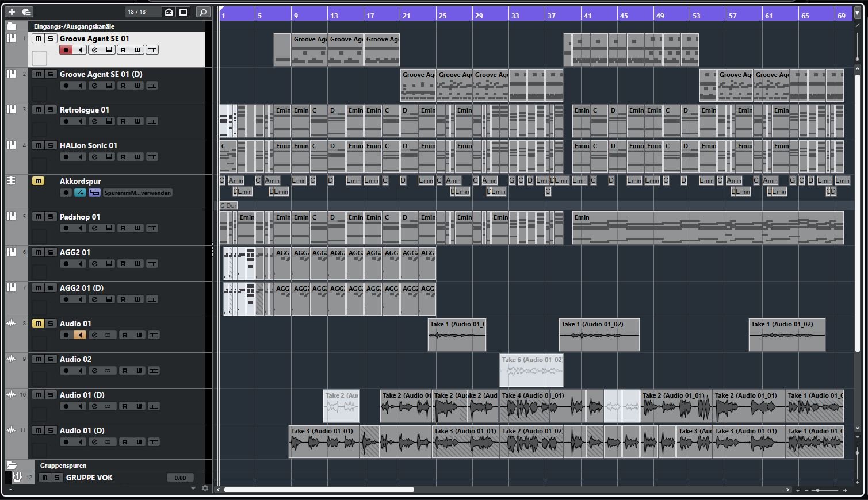Image resolution: width=868 pixels, height=500 pixels.
Task: Expand the Eingangs-/Ausgangskanäle folder
Action: (x=12, y=26)
